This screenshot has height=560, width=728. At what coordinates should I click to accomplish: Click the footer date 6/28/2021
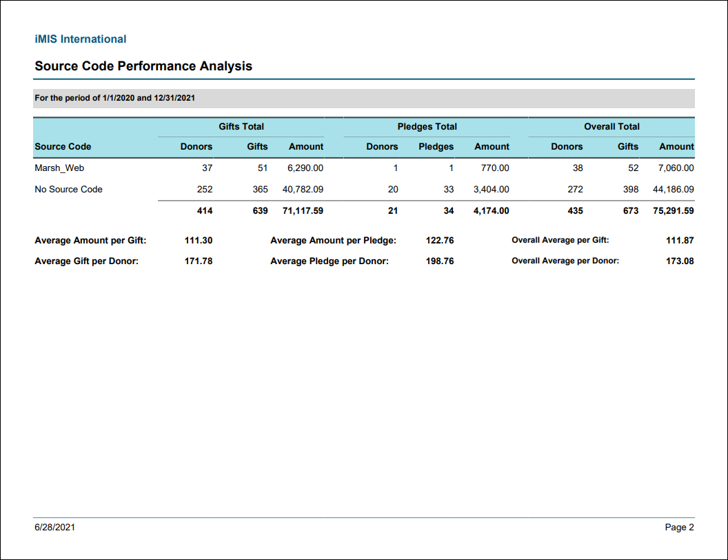tap(54, 527)
